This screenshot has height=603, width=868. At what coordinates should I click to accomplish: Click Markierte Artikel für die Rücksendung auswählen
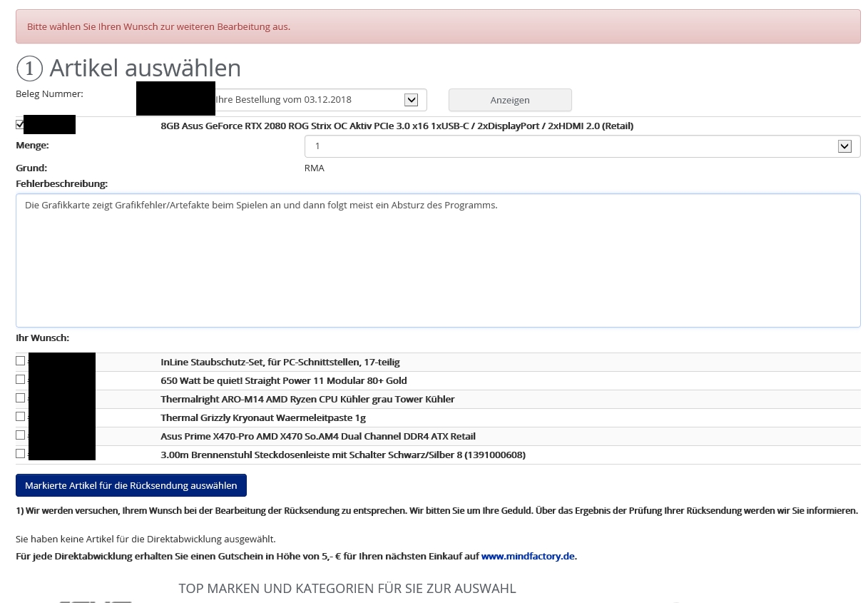click(131, 485)
